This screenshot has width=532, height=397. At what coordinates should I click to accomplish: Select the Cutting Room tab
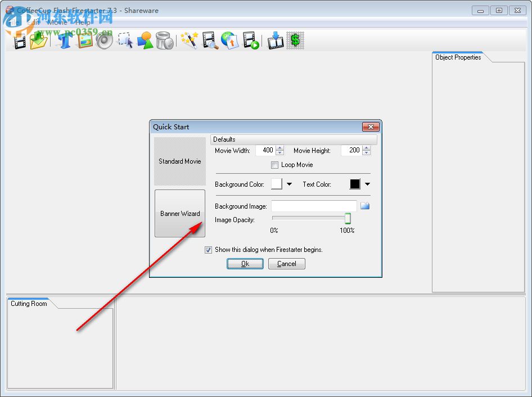point(29,304)
